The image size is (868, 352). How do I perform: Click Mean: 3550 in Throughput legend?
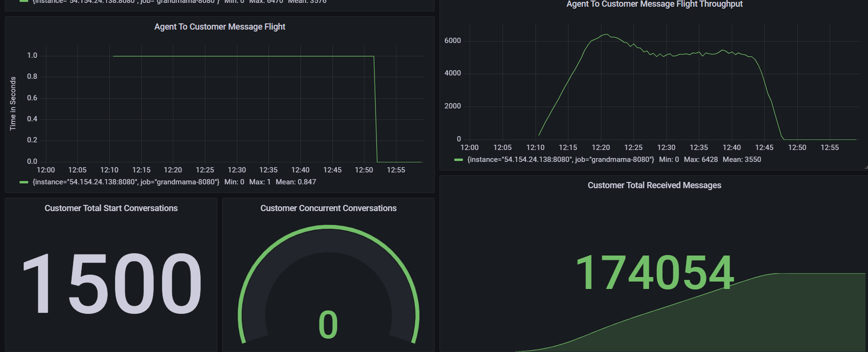[741, 160]
